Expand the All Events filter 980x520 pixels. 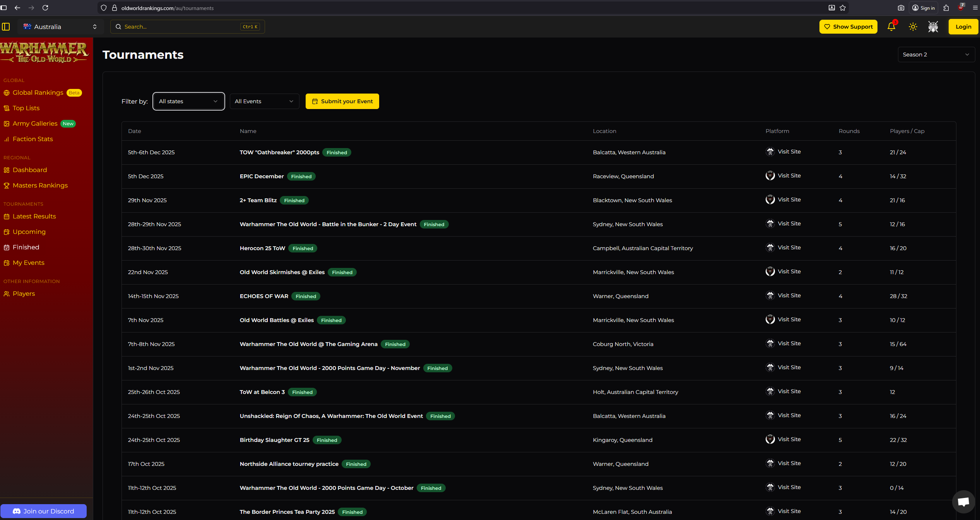coord(264,101)
